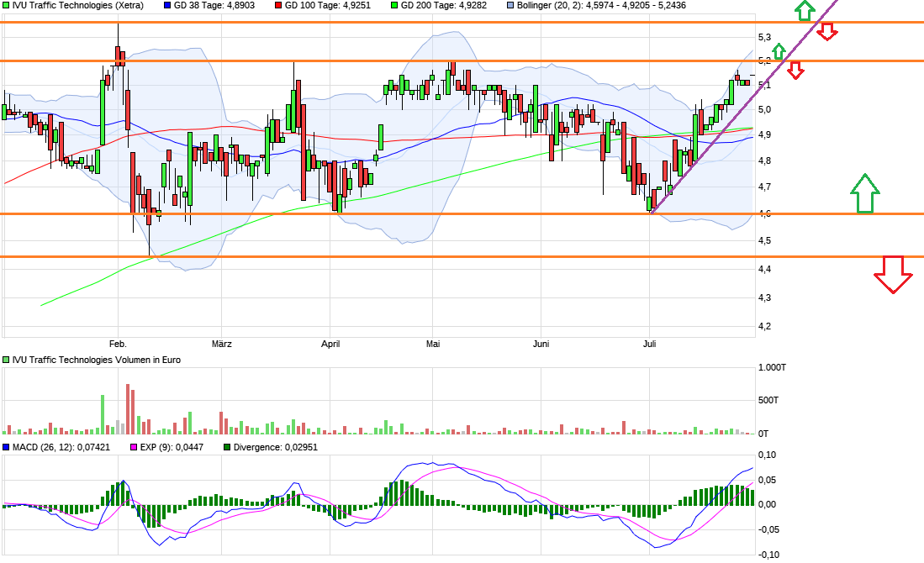Click the '5,0' price axis value
Screen dimensions: 924x563
pyautogui.click(x=764, y=109)
